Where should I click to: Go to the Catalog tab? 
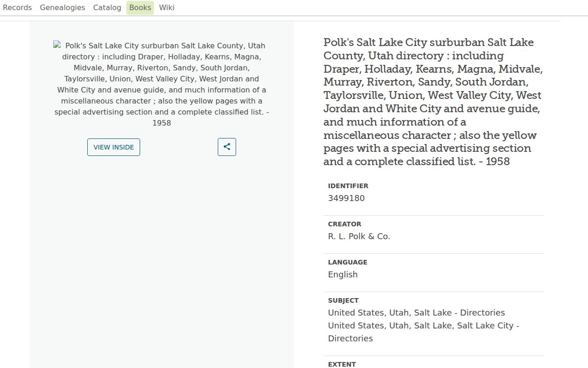107,8
